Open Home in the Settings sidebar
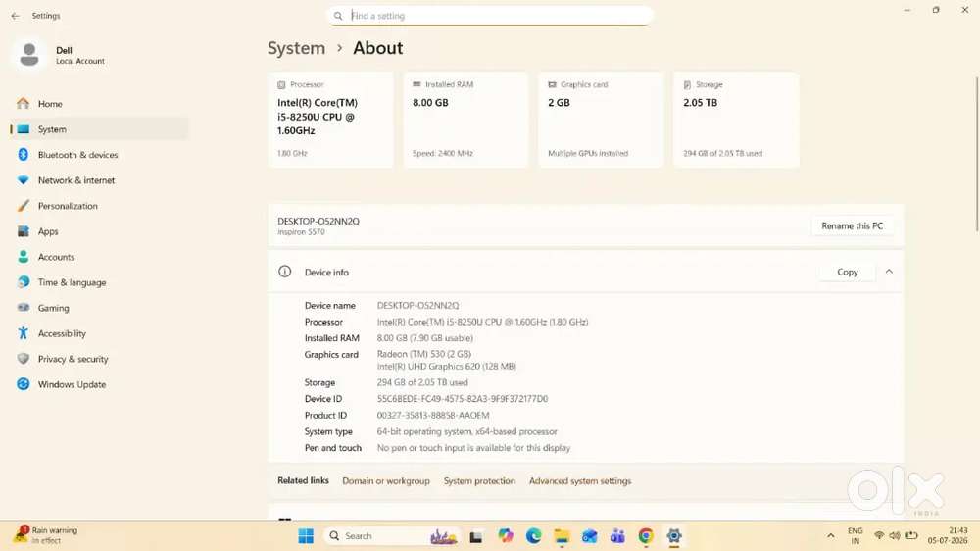The image size is (980, 551). click(x=100, y=104)
